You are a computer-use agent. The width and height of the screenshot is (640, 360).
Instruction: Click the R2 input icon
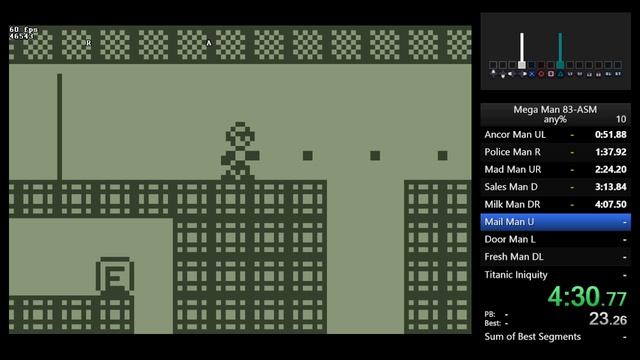(598, 74)
